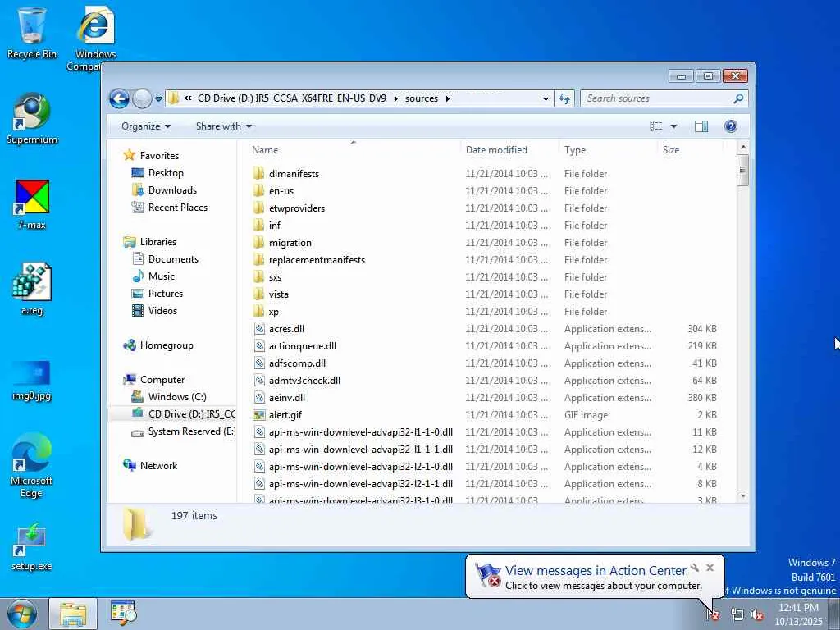The image size is (840, 630).
Task: Click file list scroll down arrow
Action: [x=742, y=496]
